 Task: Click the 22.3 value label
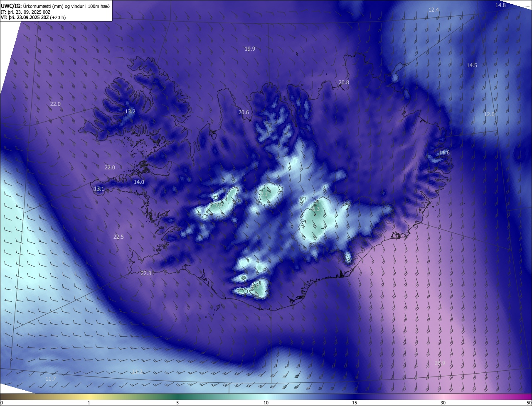(x=146, y=274)
